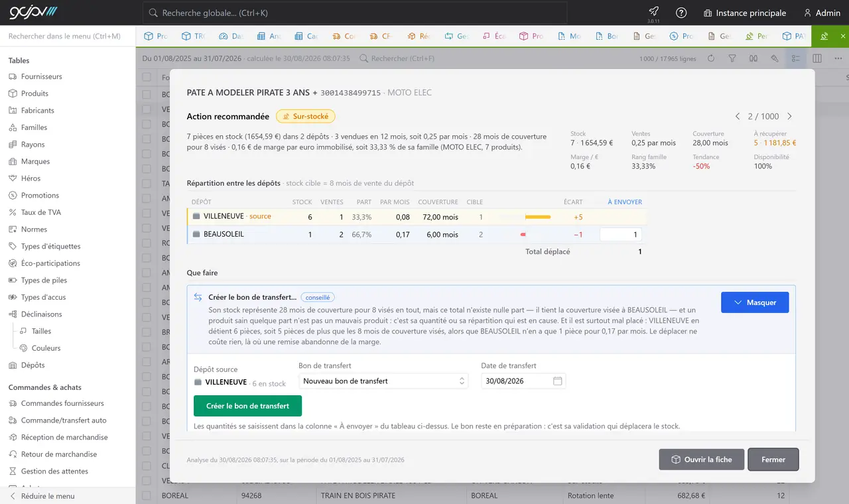Tick the select-all checkbox in table header
Screen dimensions: 849x504
(147, 78)
